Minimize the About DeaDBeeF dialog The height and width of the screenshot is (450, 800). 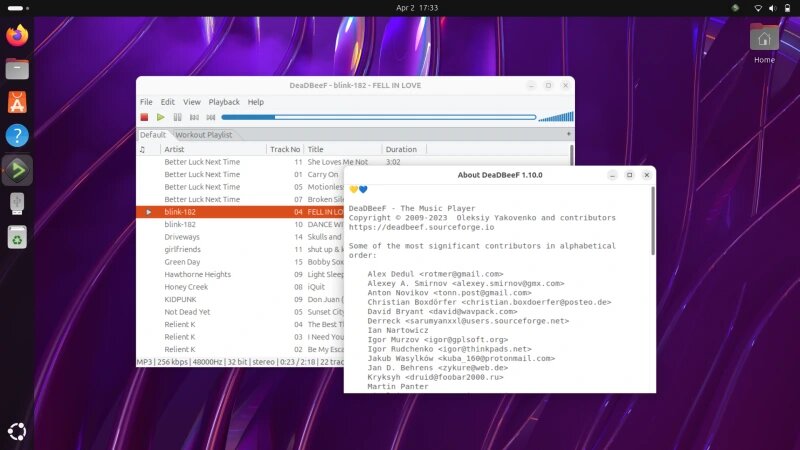(x=612, y=175)
